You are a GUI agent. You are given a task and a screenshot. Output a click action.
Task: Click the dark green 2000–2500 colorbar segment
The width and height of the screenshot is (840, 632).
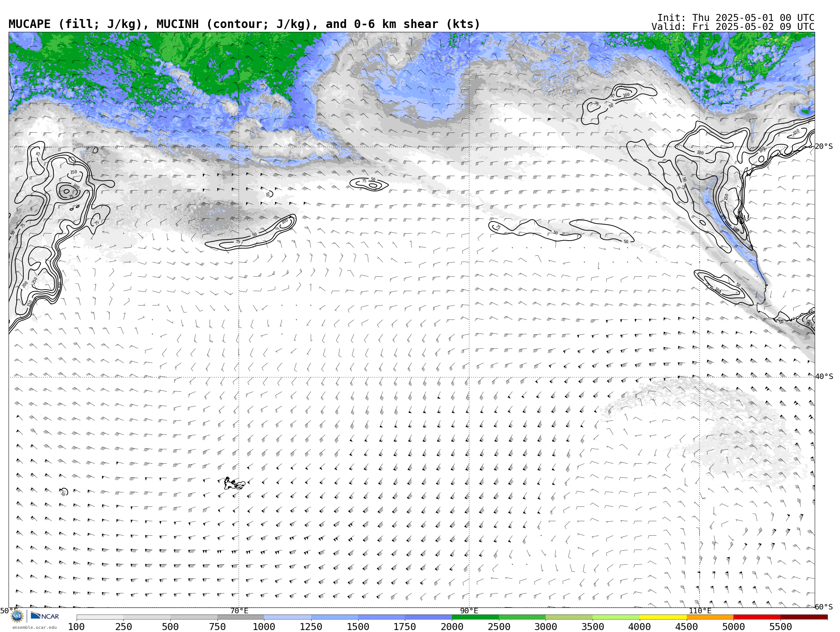coord(475,617)
